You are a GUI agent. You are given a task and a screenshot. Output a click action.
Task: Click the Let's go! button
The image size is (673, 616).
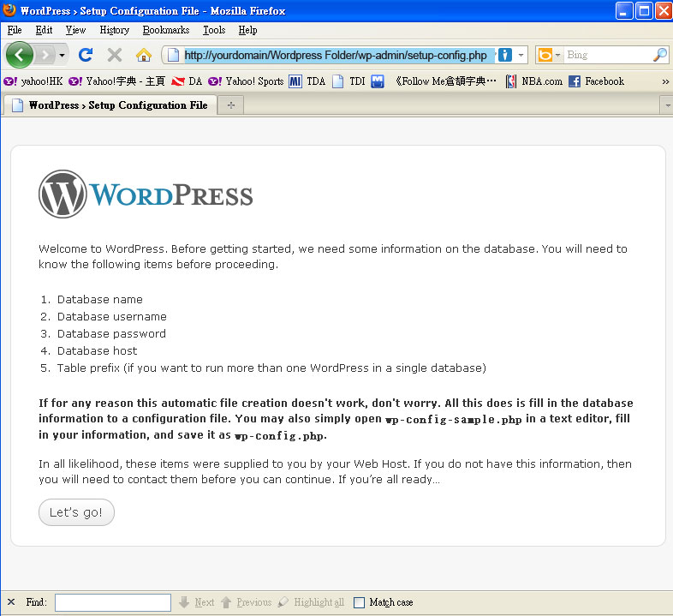(76, 512)
